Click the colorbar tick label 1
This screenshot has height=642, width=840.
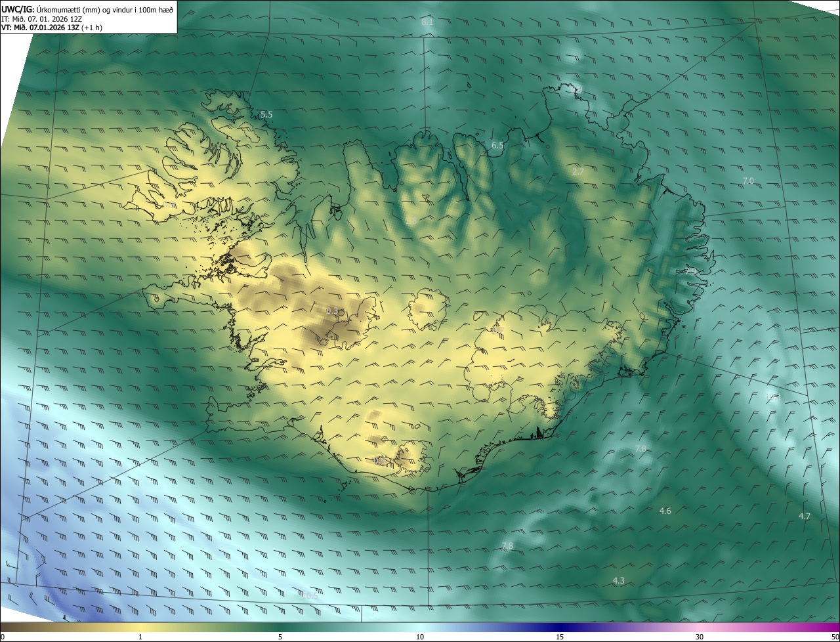(x=140, y=637)
